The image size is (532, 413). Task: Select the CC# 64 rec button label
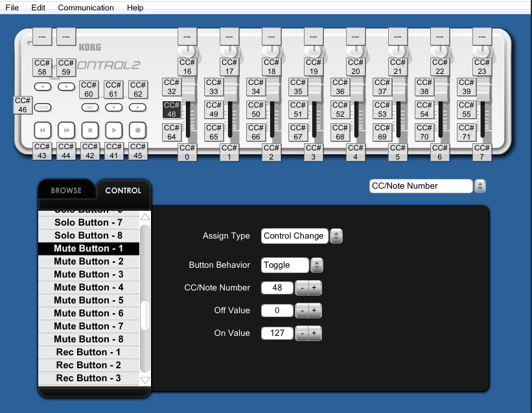click(172, 132)
